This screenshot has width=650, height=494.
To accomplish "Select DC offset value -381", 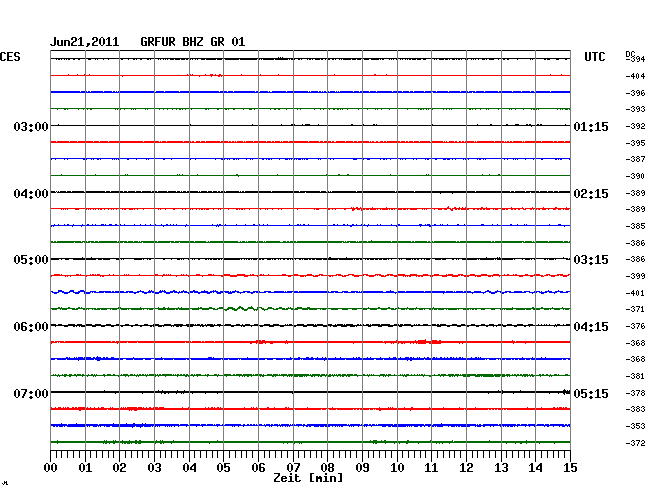I will click(635, 376).
